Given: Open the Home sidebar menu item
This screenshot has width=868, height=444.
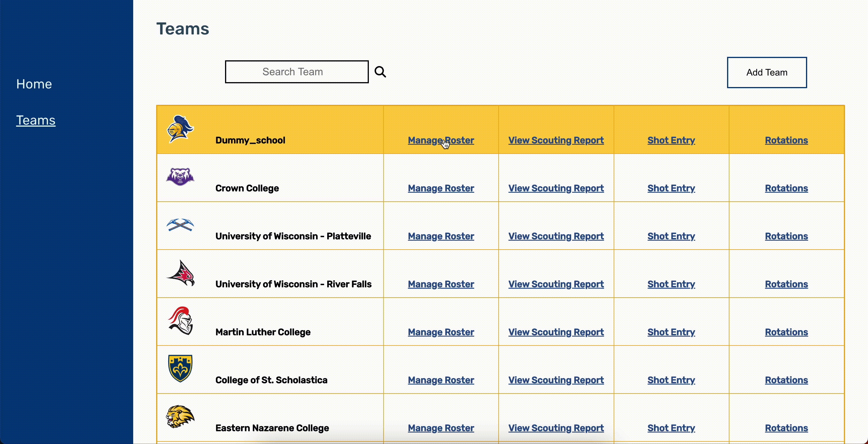Looking at the screenshot, I should tap(34, 84).
